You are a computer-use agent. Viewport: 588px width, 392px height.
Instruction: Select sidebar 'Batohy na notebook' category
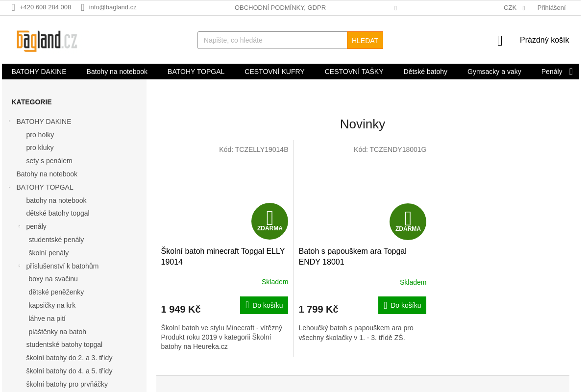(47, 174)
